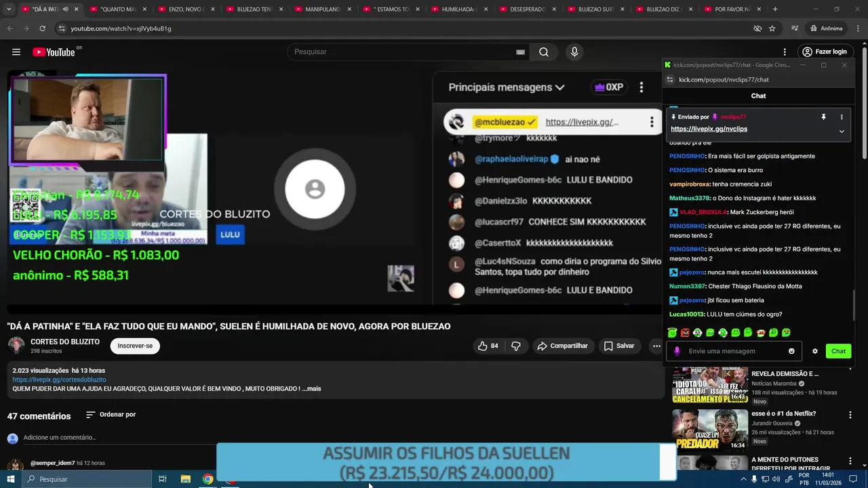View site information icon in address bar
The width and height of the screenshot is (868, 488).
coord(62,28)
